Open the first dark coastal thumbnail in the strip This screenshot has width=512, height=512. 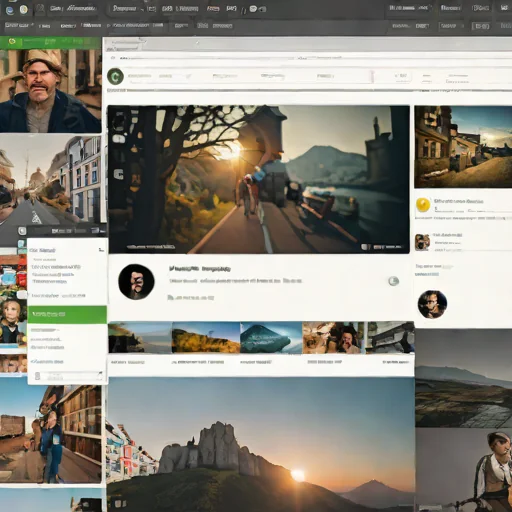[x=140, y=338]
